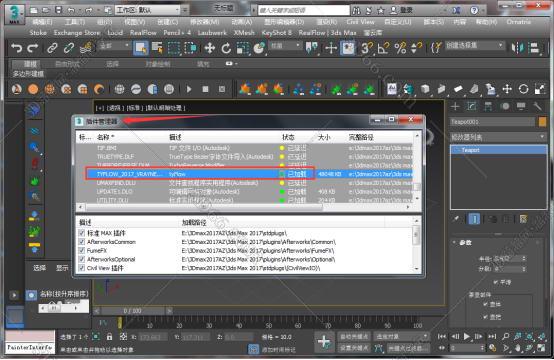The height and width of the screenshot is (360, 554).
Task: Select the Move tool in main toolbar
Action: tap(210, 48)
